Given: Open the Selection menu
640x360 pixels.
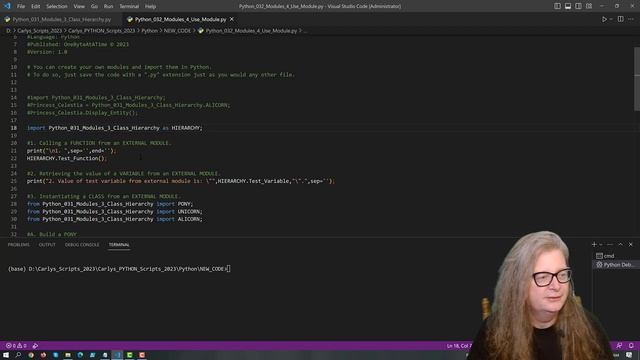Looking at the screenshot, I should 57,6.
